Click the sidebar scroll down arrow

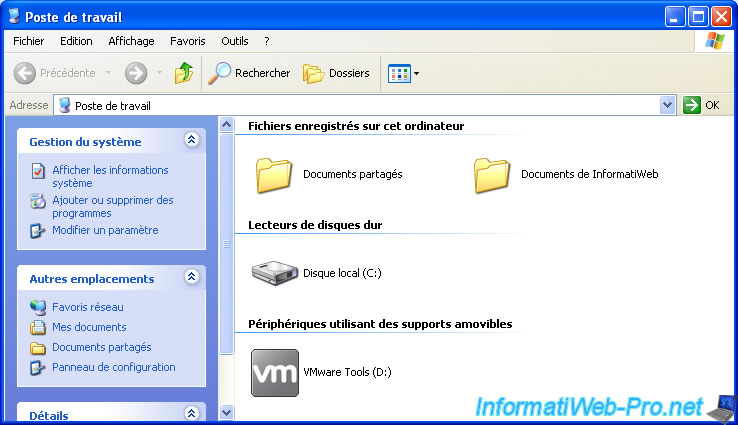(226, 413)
